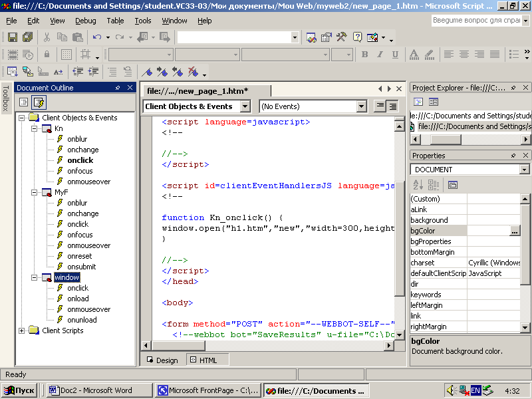This screenshot has width=532, height=399.
Task: Switch to Doc2 Microsoft Word taskbar button
Action: [100, 390]
